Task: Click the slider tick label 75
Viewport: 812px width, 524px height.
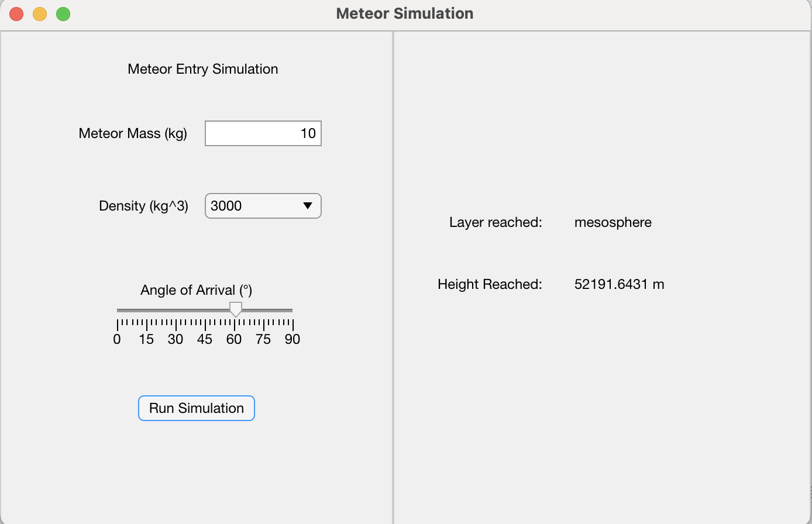Action: (263, 339)
